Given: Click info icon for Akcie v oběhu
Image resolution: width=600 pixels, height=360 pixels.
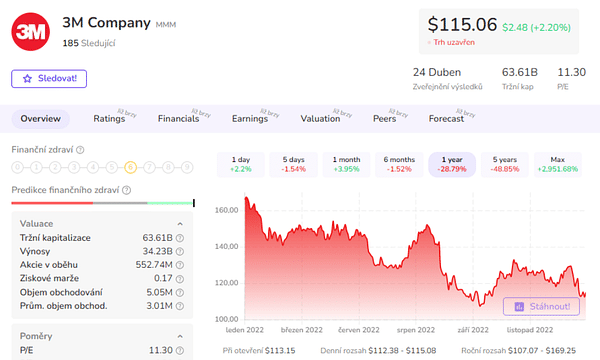Looking at the screenshot, I should (180, 265).
